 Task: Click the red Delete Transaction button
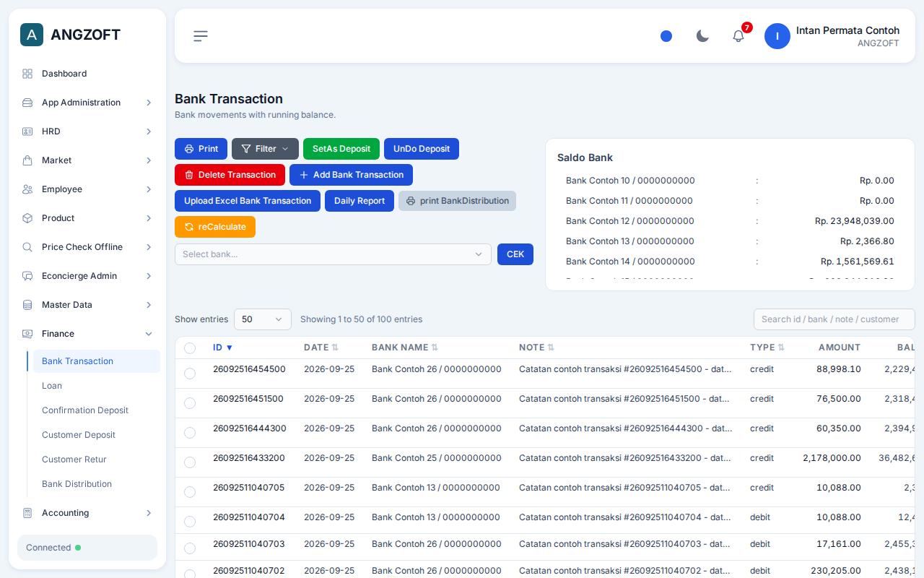tap(230, 175)
